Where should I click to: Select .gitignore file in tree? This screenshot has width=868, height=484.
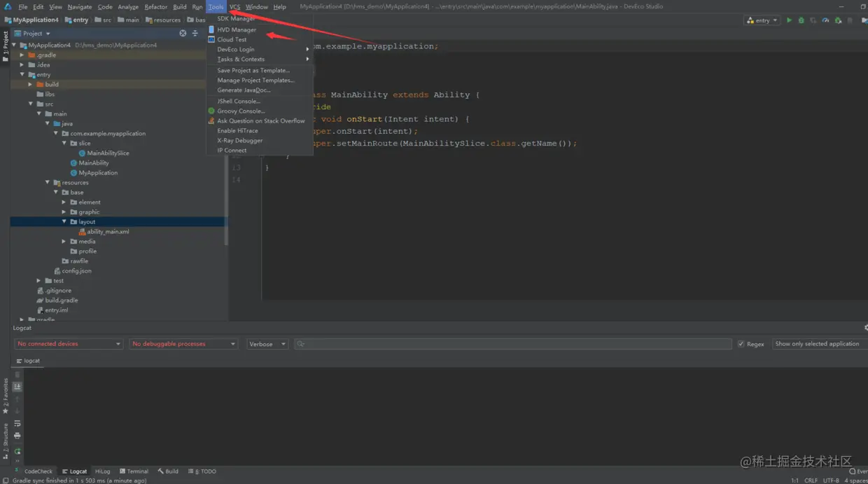pyautogui.click(x=58, y=290)
